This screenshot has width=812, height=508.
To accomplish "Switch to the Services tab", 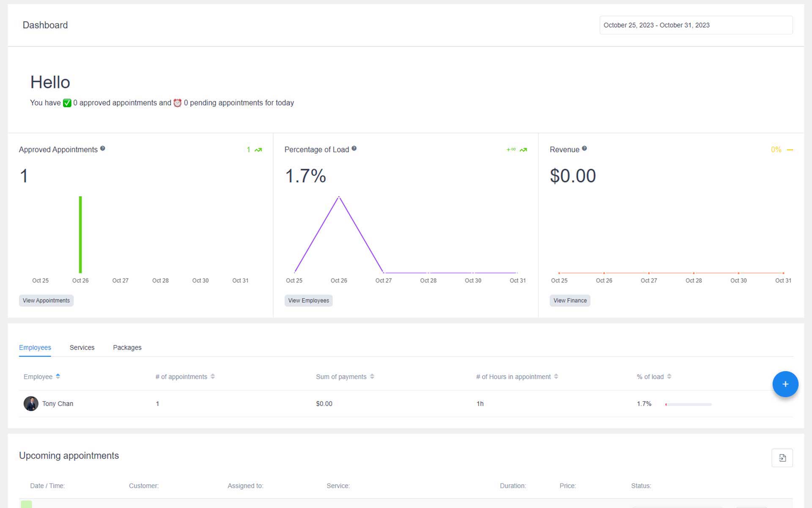I will 82,348.
